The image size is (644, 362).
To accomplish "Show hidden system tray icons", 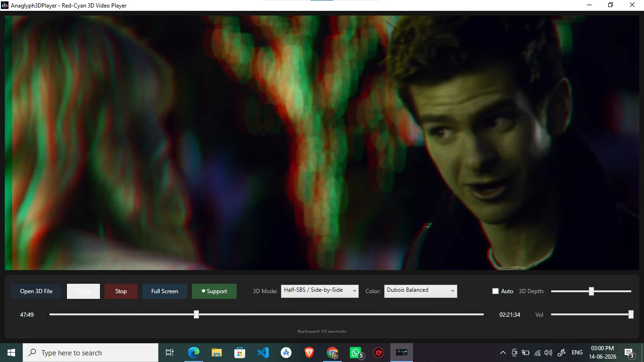I will [x=503, y=353].
